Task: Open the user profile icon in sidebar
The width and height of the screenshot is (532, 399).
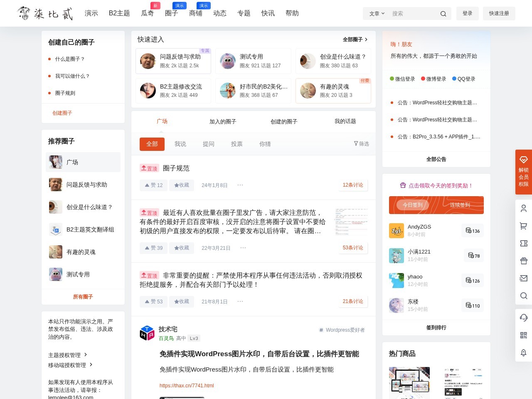Action: click(523, 209)
